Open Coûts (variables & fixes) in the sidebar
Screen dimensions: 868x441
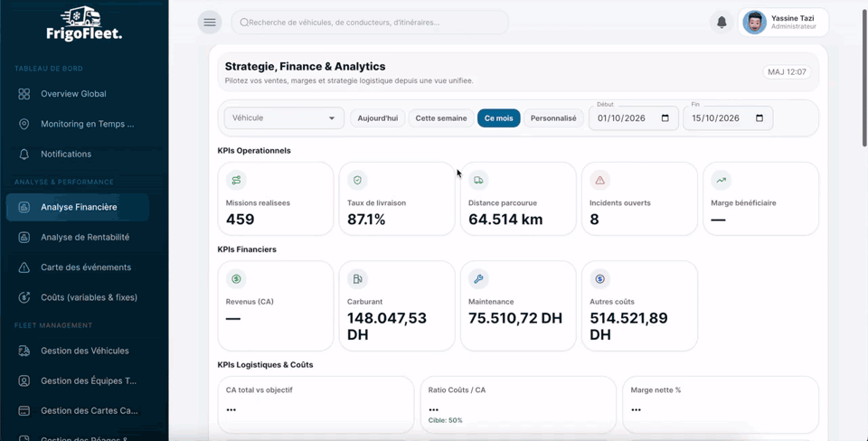point(78,297)
